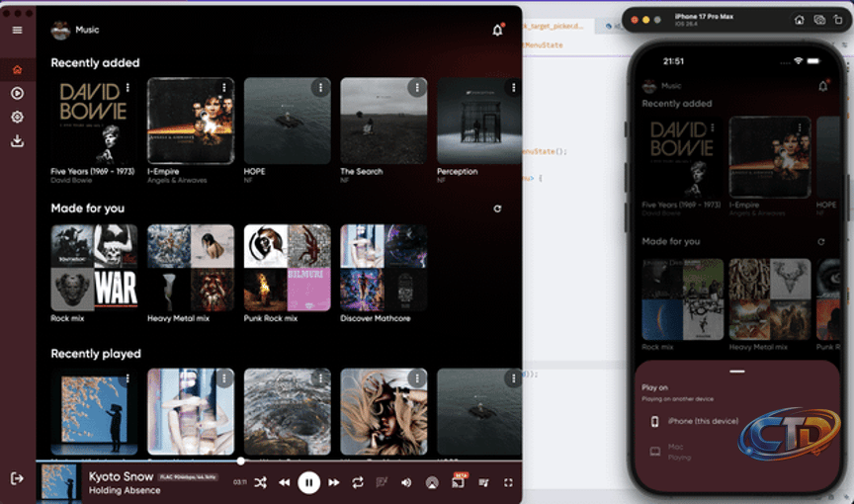Open the Perception album cover
Image resolution: width=854 pixels, height=504 pixels.
pyautogui.click(x=479, y=121)
